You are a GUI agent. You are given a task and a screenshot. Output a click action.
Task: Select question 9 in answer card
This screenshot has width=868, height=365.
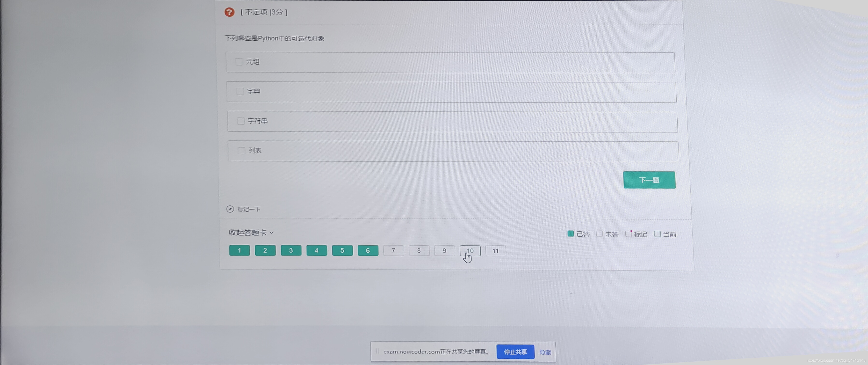[444, 250]
